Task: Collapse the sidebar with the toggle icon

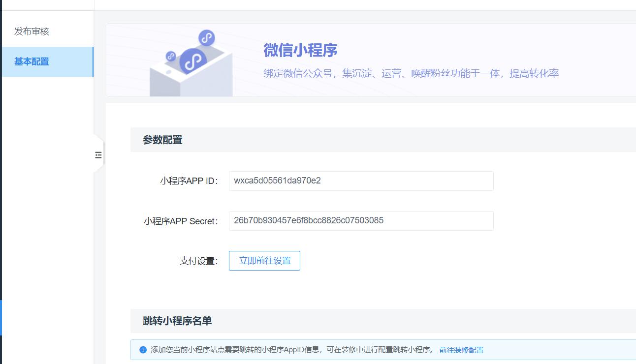Action: [98, 155]
